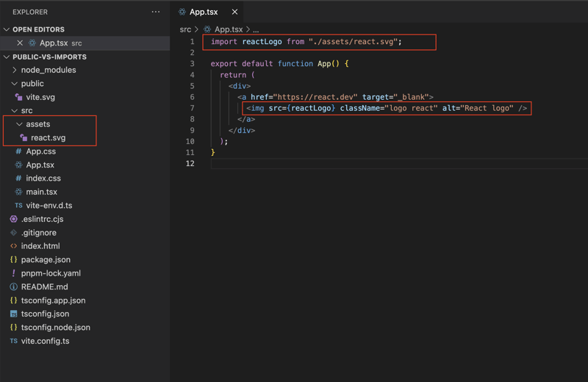The height and width of the screenshot is (382, 588).
Task: Click the export default function App line
Action: 280,64
